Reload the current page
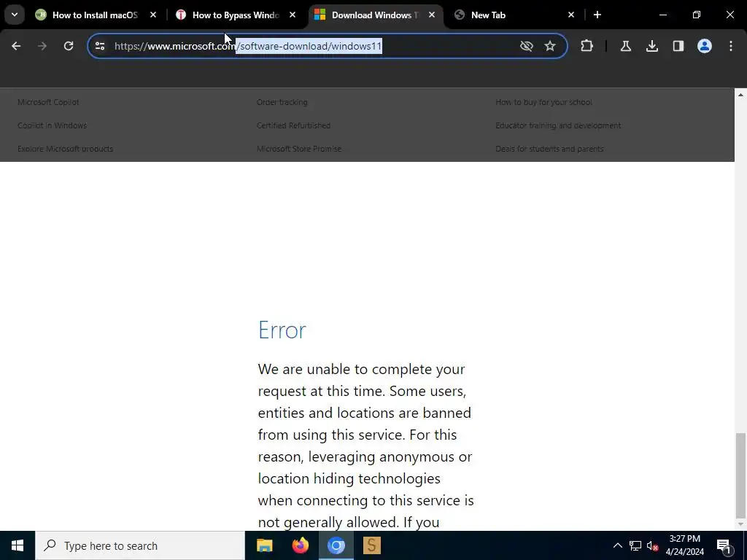The height and width of the screenshot is (560, 747). (x=69, y=46)
